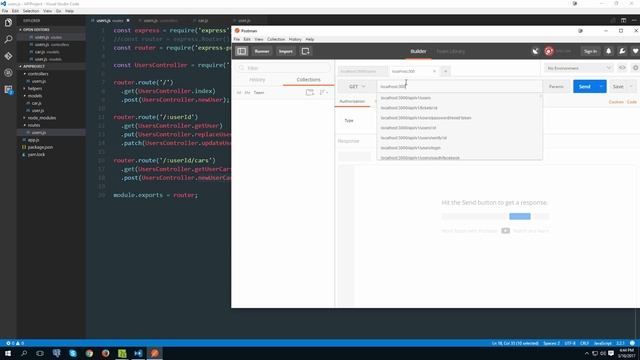Switch to Postman taskbar icon

(x=155, y=353)
